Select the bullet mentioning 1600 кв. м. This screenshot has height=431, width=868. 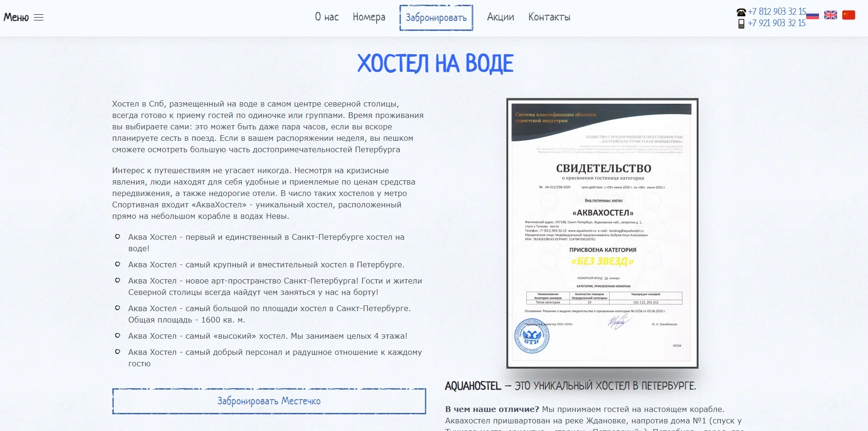(269, 314)
